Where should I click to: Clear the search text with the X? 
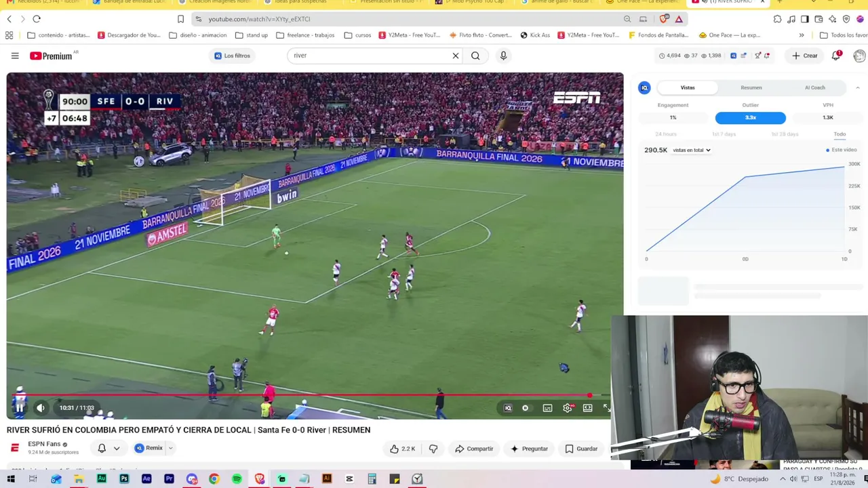456,56
